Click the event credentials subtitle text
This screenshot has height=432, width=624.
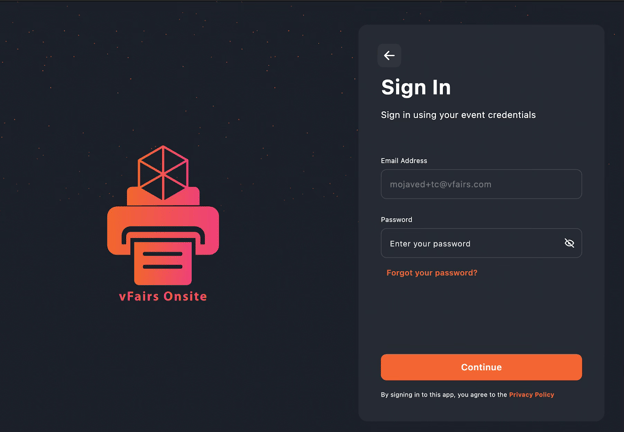tap(458, 115)
